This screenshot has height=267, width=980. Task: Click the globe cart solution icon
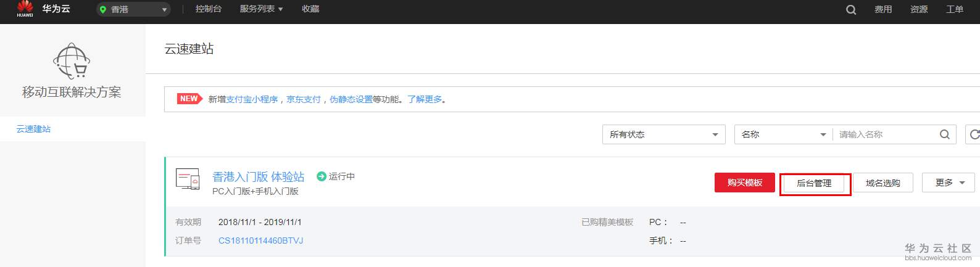72,61
